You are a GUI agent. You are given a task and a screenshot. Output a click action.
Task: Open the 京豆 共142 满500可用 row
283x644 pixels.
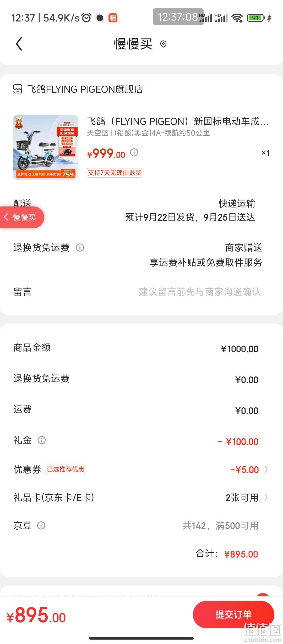pos(141,525)
